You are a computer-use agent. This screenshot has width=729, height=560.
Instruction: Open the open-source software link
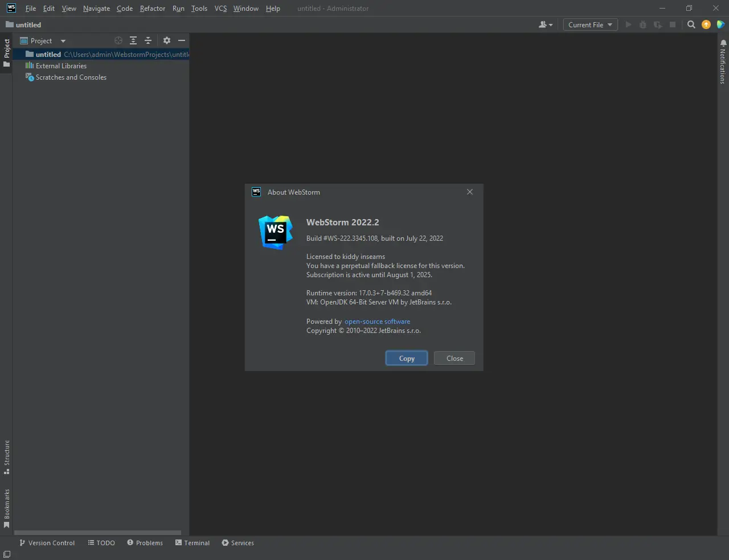point(377,322)
